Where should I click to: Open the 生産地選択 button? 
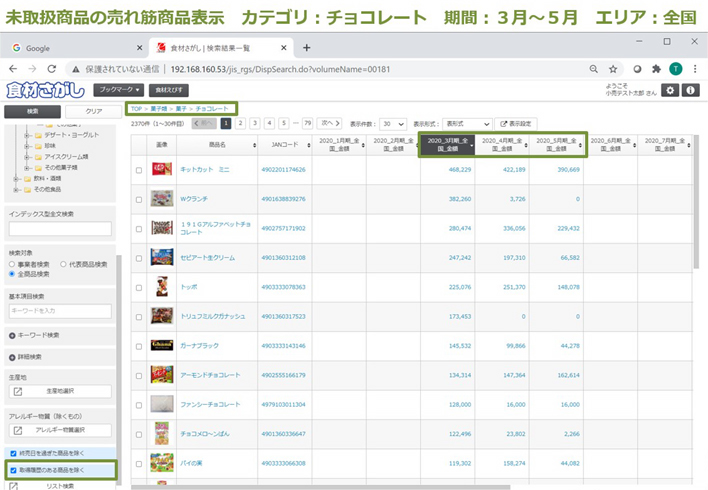click(60, 392)
